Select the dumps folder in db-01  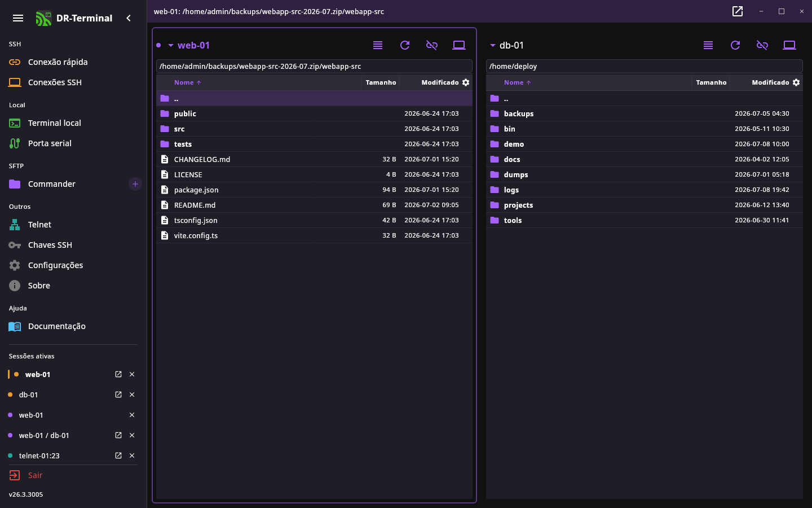point(645,174)
